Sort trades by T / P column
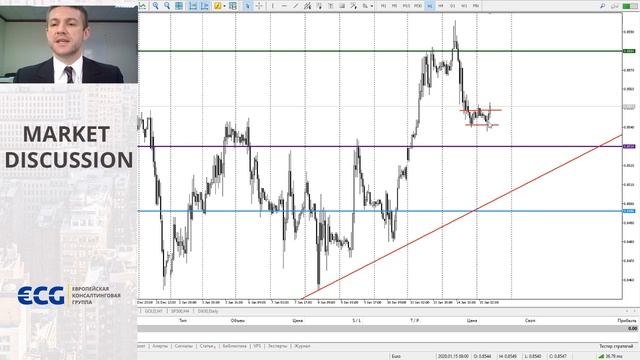The height and width of the screenshot is (360, 640). point(415,320)
